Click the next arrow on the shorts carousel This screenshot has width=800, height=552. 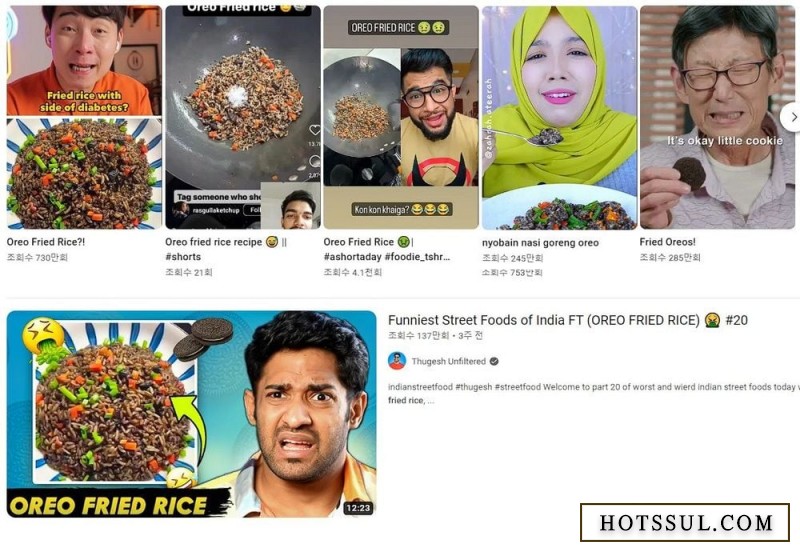tap(792, 117)
